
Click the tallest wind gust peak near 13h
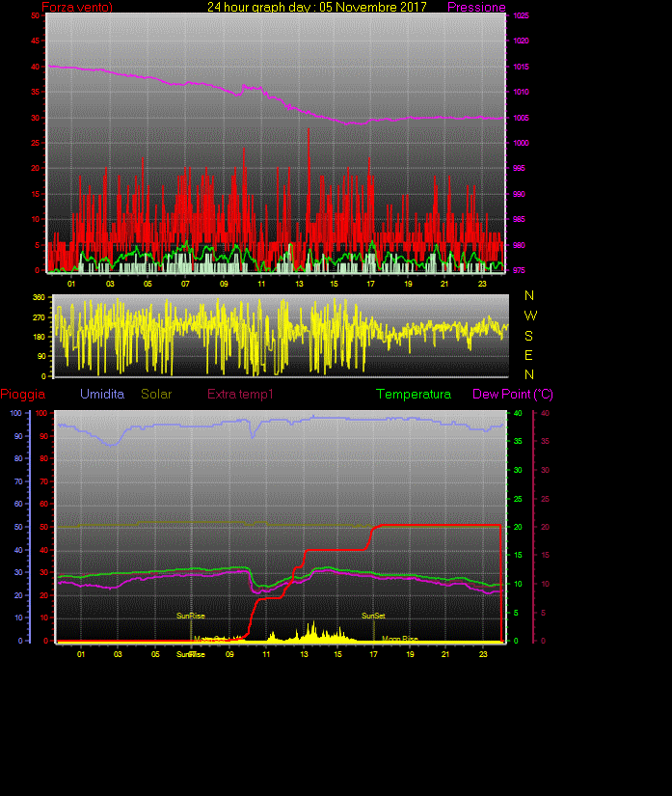pos(309,129)
